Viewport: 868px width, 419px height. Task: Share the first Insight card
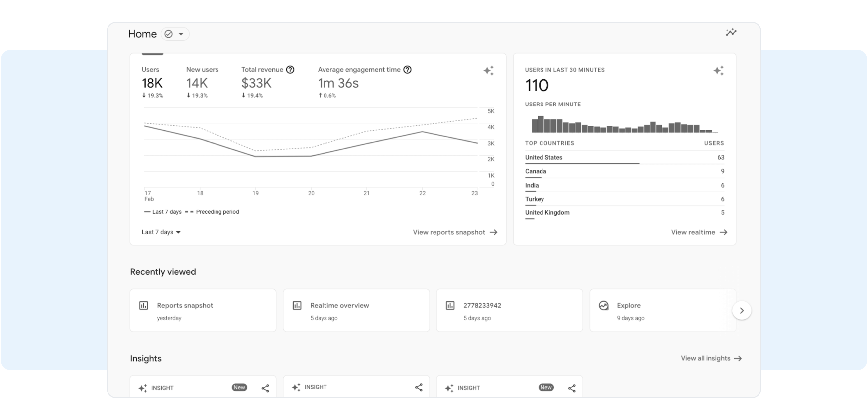(x=265, y=388)
